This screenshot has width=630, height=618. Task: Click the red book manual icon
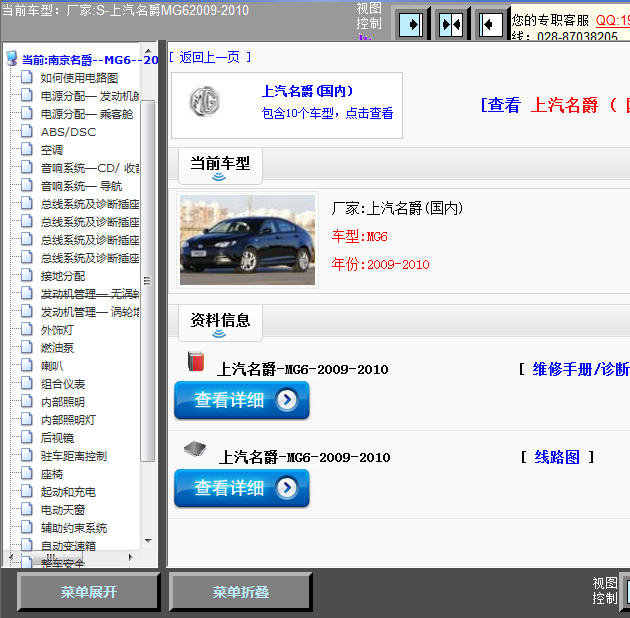pyautogui.click(x=196, y=361)
